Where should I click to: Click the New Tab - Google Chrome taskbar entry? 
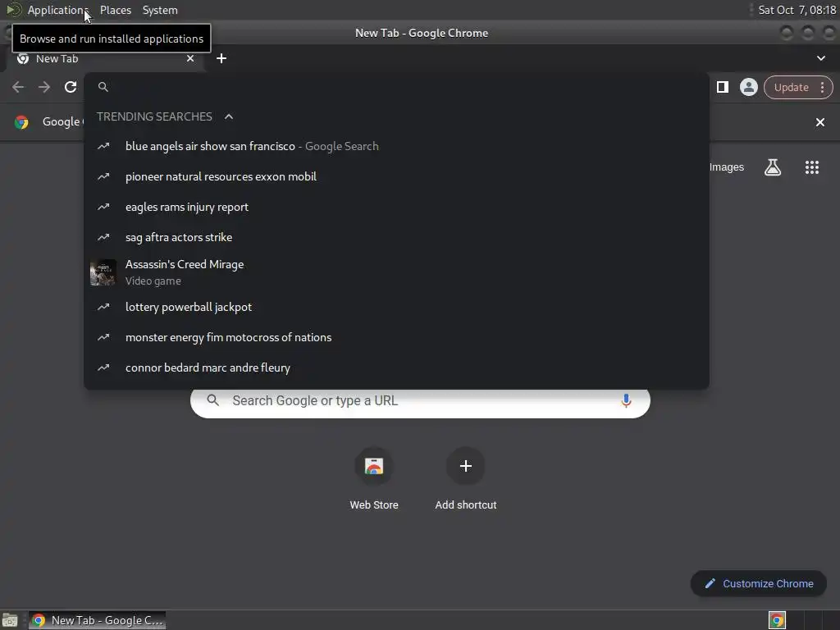pos(97,620)
